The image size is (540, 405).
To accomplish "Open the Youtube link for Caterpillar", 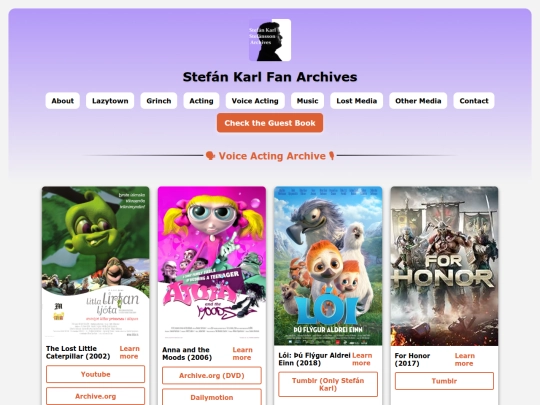I will (96, 374).
